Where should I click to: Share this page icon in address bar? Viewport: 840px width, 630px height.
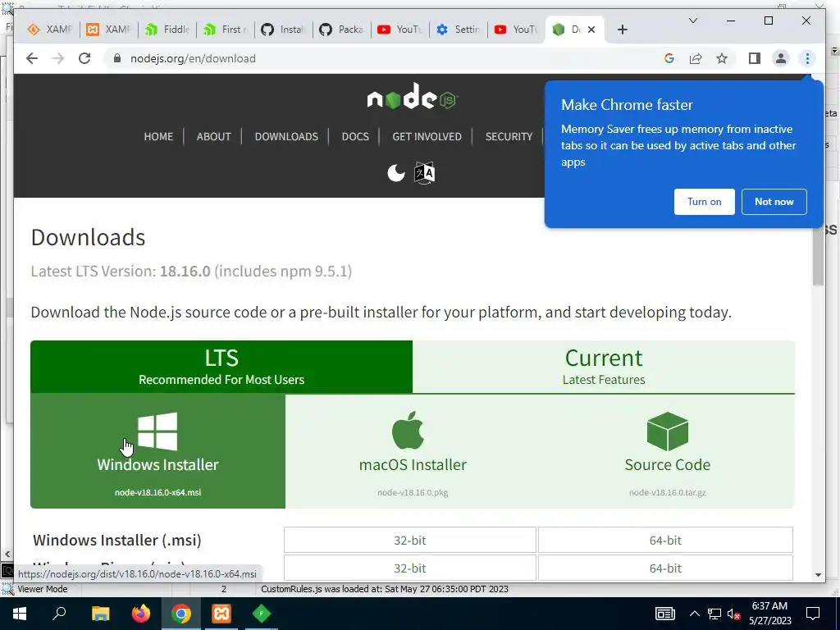696,58
